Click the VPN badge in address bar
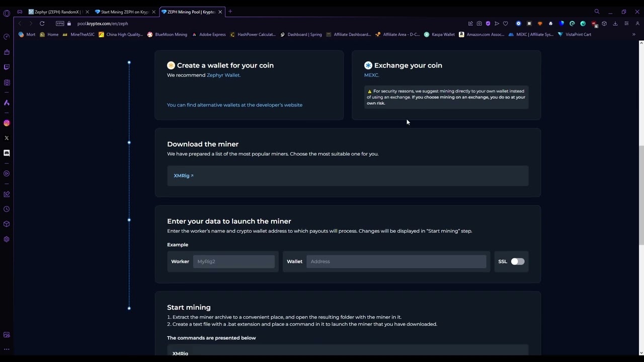This screenshot has height=362, width=644. (x=60, y=24)
